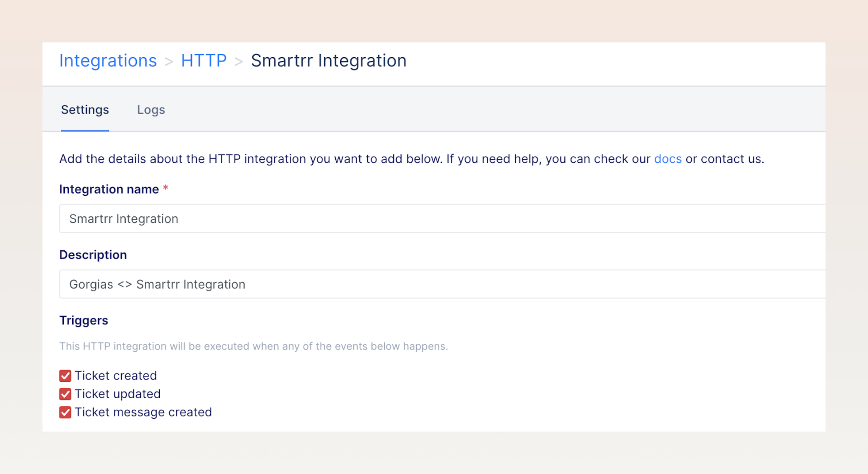
Task: Toggle the Ticket updated checkbox
Action: pos(65,394)
